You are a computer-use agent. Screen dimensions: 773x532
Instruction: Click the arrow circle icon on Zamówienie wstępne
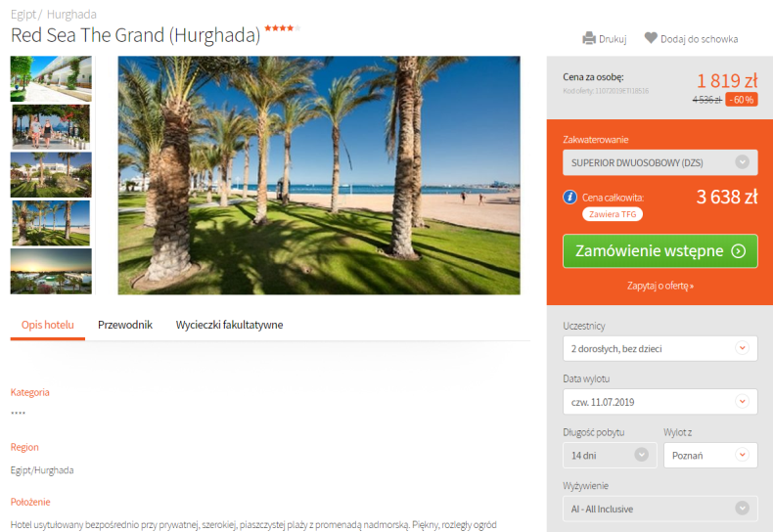pyautogui.click(x=738, y=251)
